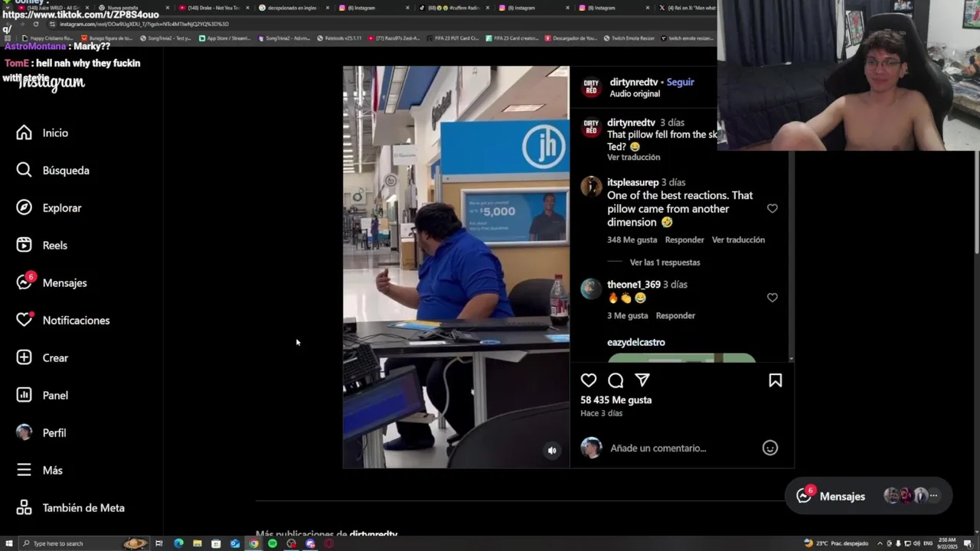Viewport: 980px width, 551px height.
Task: Launch Microsoft Edge from the taskbar
Action: pyautogui.click(x=178, y=543)
